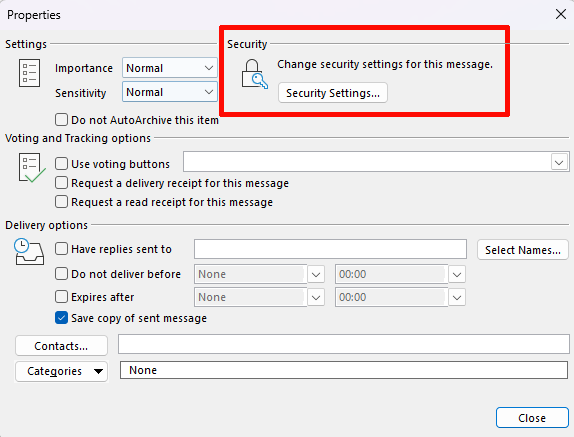Click the Contacts button
The width and height of the screenshot is (574, 437).
(62, 346)
